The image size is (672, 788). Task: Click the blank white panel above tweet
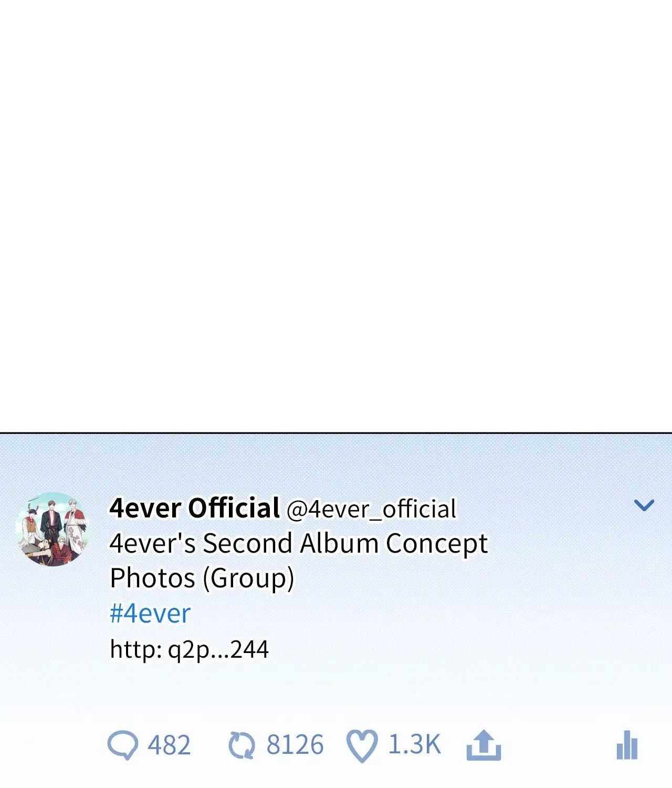click(x=336, y=216)
